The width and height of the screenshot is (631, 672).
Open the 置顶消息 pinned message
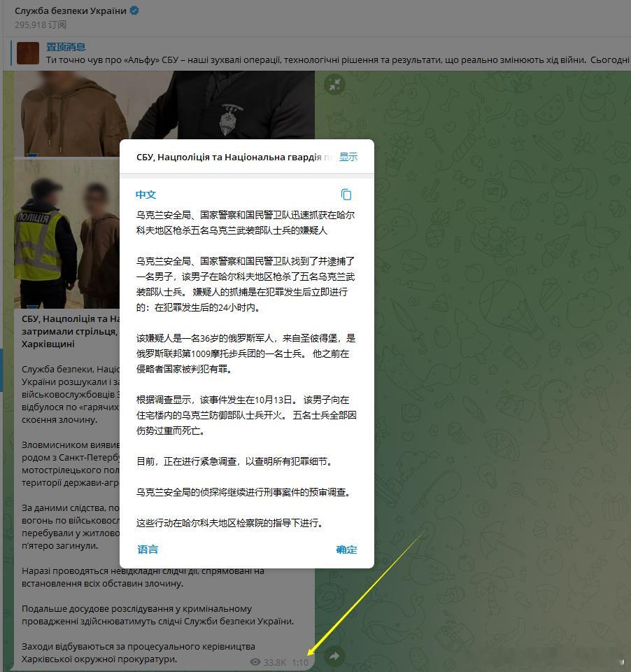66,47
